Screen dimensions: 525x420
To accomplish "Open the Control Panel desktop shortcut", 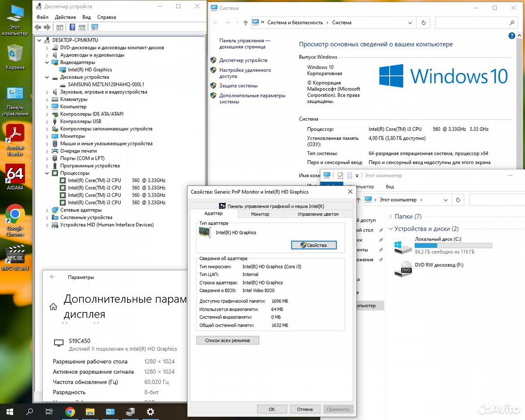I will 15,101.
